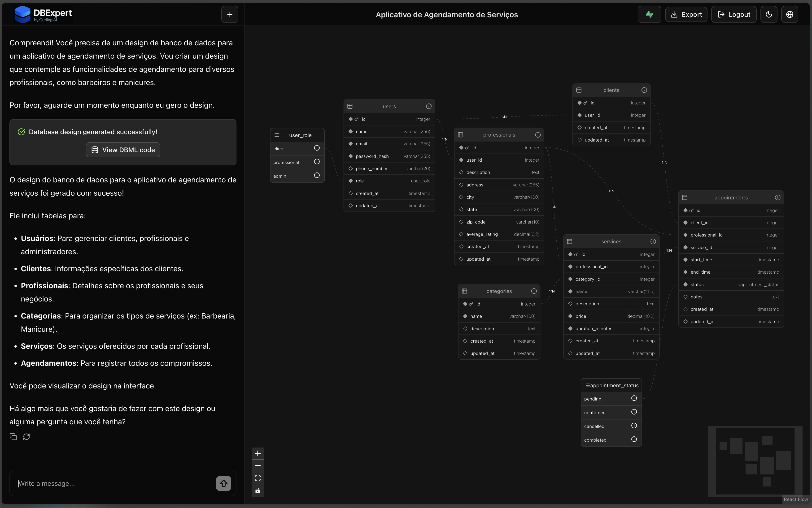Open info for users table
Viewport: 812px width, 508px height.
(x=429, y=106)
